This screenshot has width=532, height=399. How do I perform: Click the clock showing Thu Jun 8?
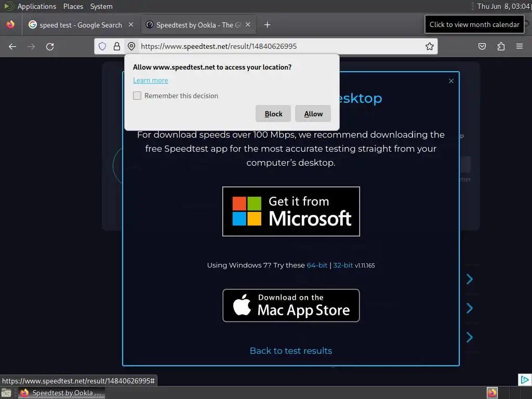click(x=503, y=6)
